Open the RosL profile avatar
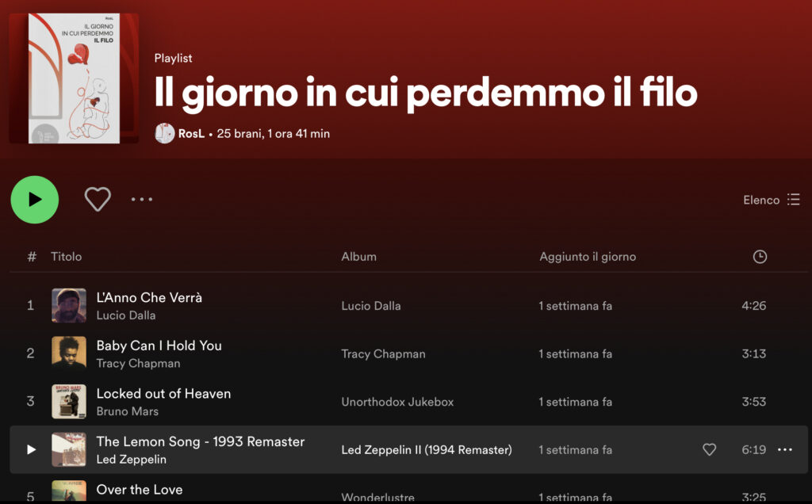 pos(165,133)
